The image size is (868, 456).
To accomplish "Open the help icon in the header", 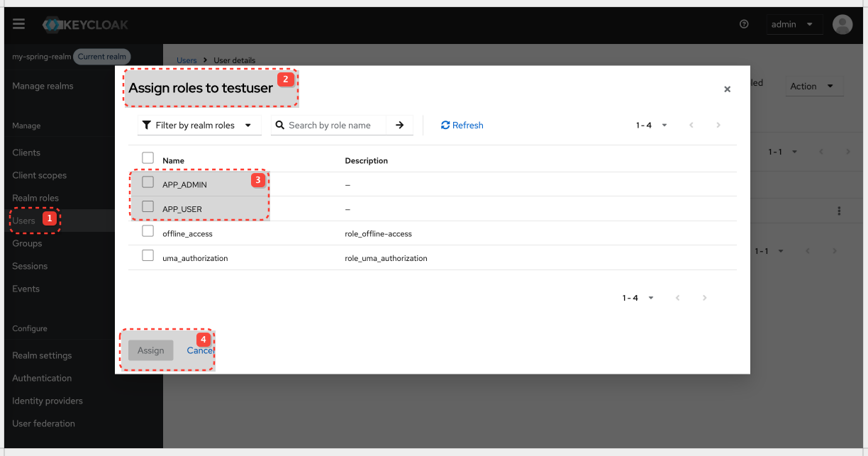I will (x=743, y=23).
